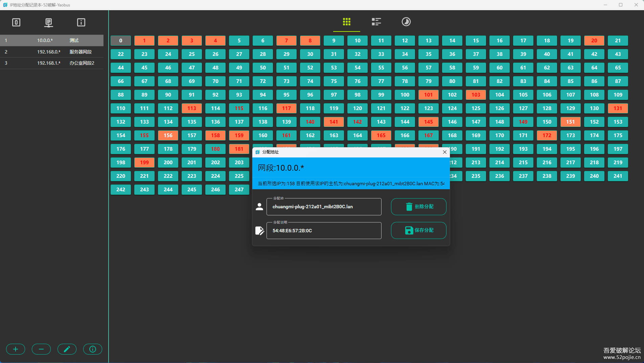Select the 10.0.0.* 测试 segment row
The image size is (644, 363).
tap(52, 40)
